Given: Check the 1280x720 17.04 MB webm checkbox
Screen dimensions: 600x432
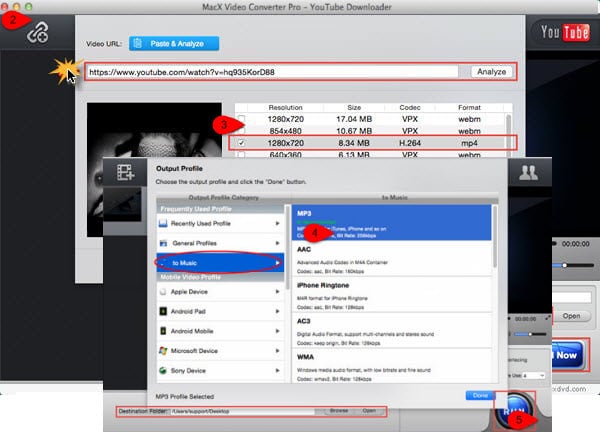Looking at the screenshot, I should [x=241, y=119].
